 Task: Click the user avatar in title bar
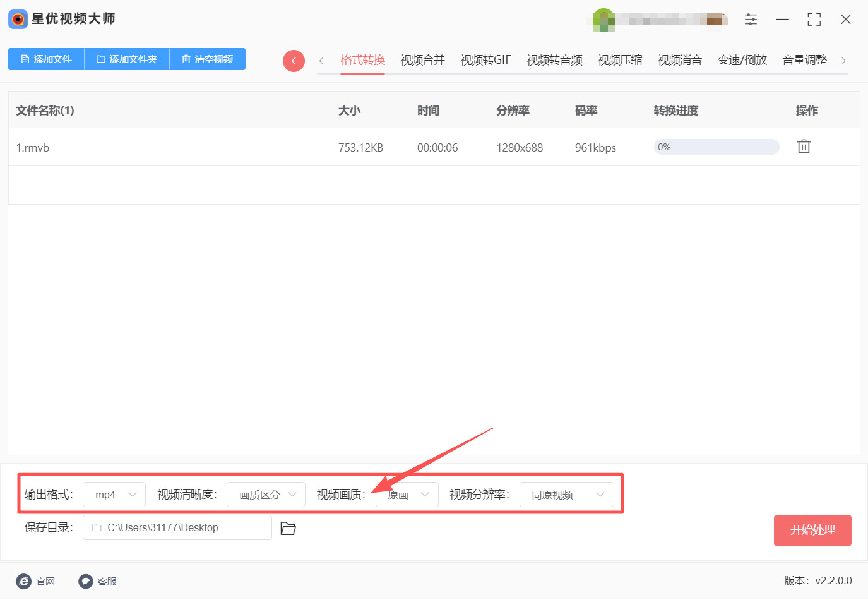click(603, 20)
